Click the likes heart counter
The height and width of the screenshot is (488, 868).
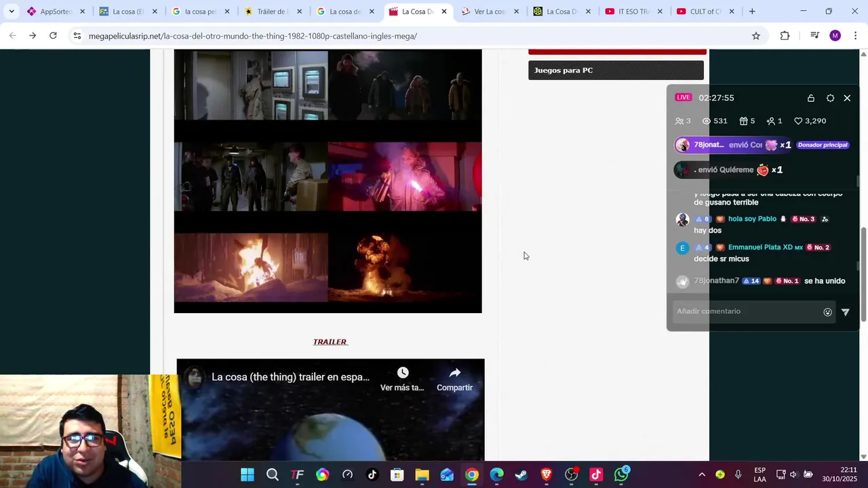810,121
